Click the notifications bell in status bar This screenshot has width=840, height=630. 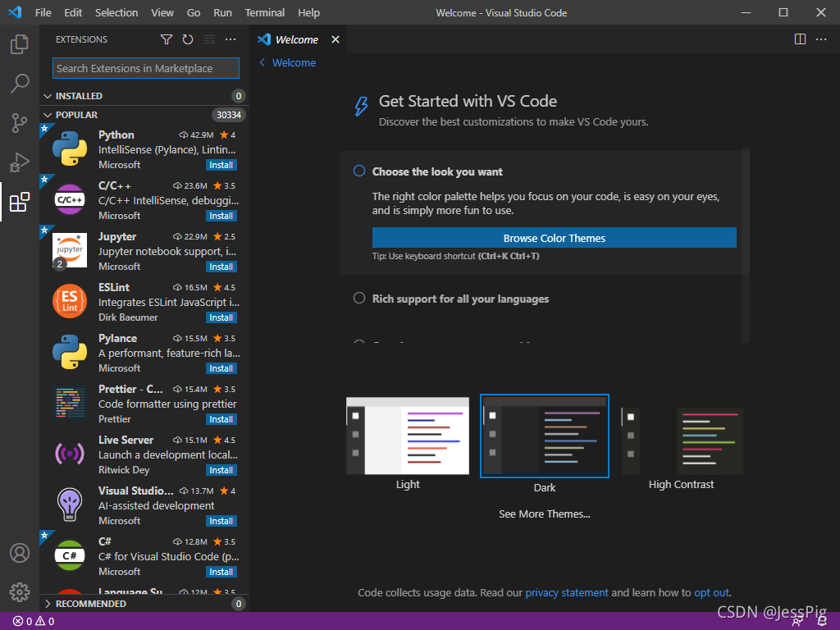pyautogui.click(x=822, y=622)
